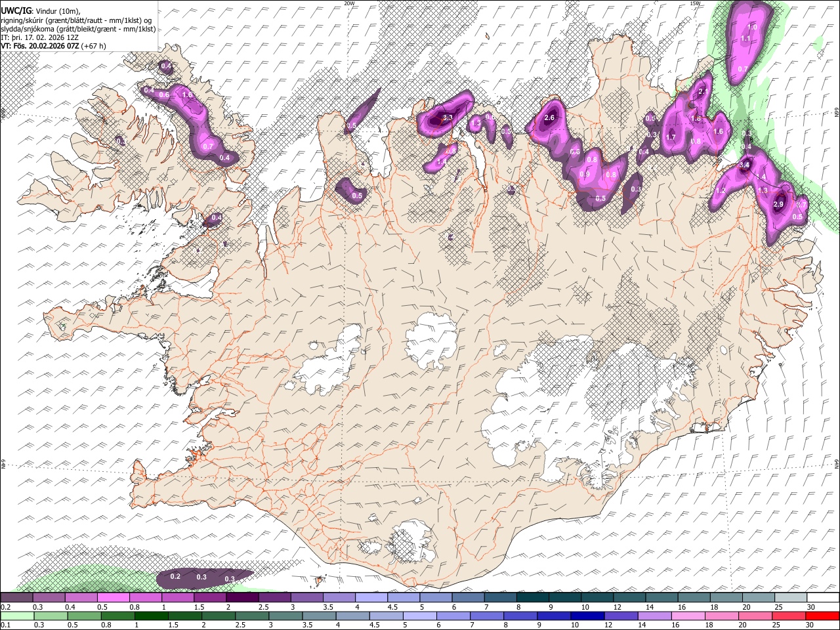Click the '20W' longitude label
This screenshot has height=630, width=840.
(x=349, y=3)
